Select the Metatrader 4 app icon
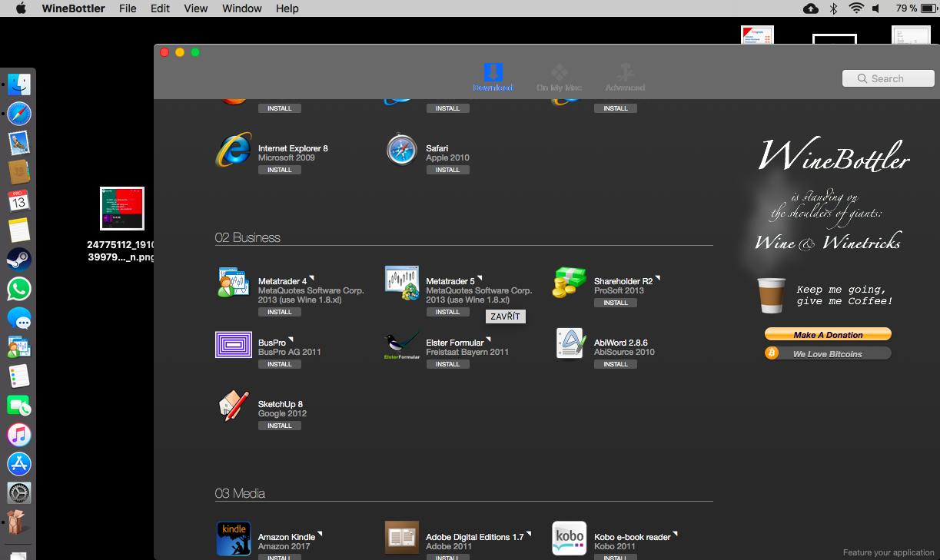This screenshot has height=560, width=940. tap(234, 283)
